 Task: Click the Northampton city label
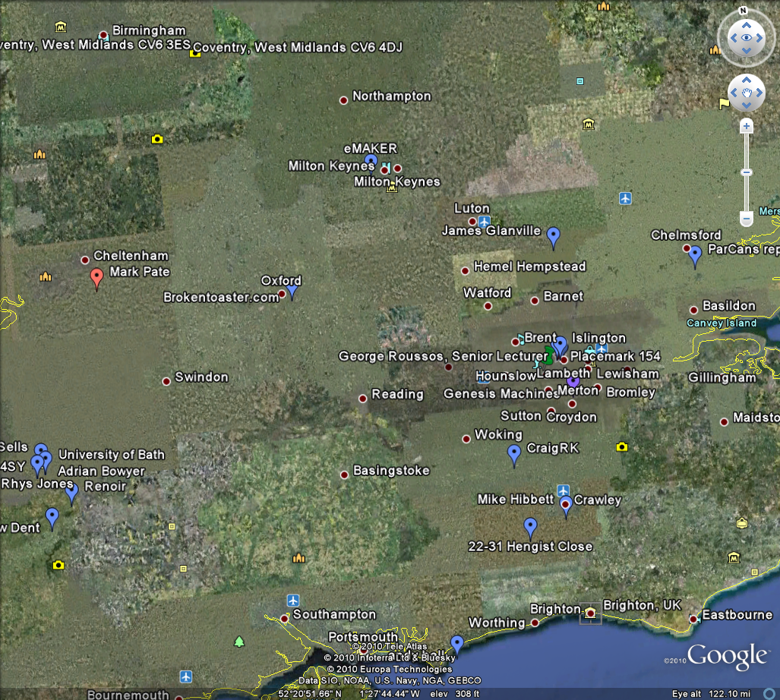pos(391,96)
